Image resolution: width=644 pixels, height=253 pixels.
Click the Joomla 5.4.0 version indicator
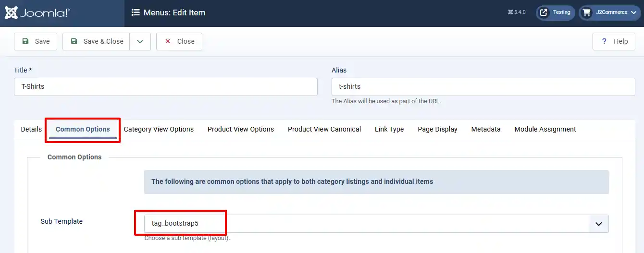click(x=517, y=12)
